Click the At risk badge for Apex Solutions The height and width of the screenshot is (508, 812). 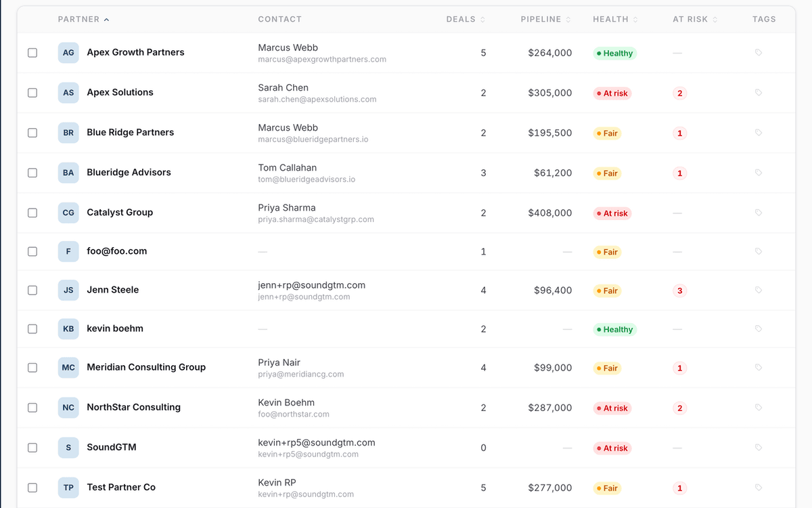pyautogui.click(x=612, y=93)
